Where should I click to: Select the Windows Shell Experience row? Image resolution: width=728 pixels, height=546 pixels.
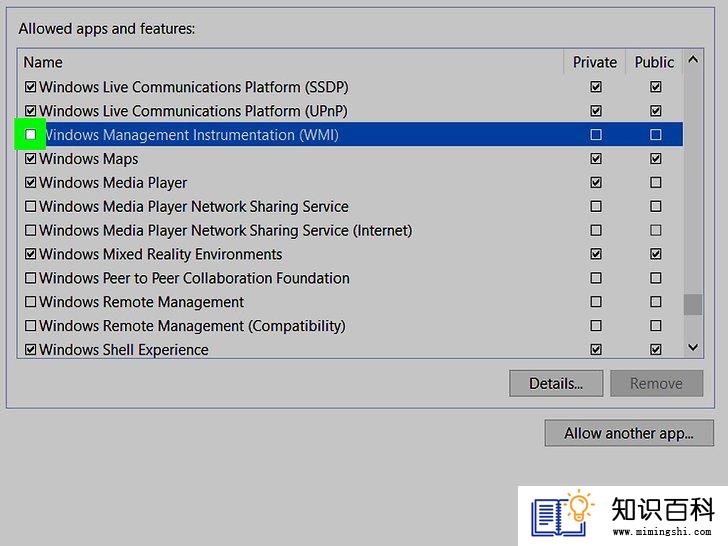(351, 350)
